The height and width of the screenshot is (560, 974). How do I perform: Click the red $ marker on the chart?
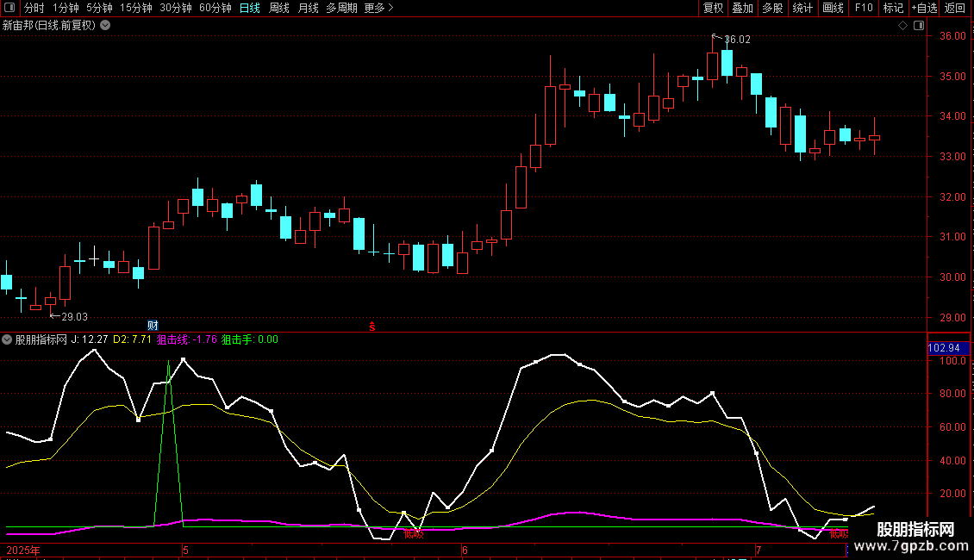(372, 327)
